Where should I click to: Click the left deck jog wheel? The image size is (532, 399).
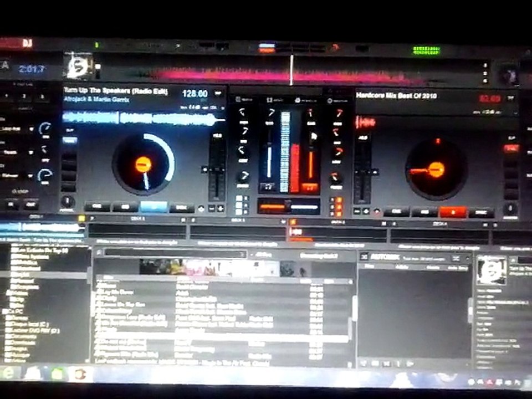point(143,165)
